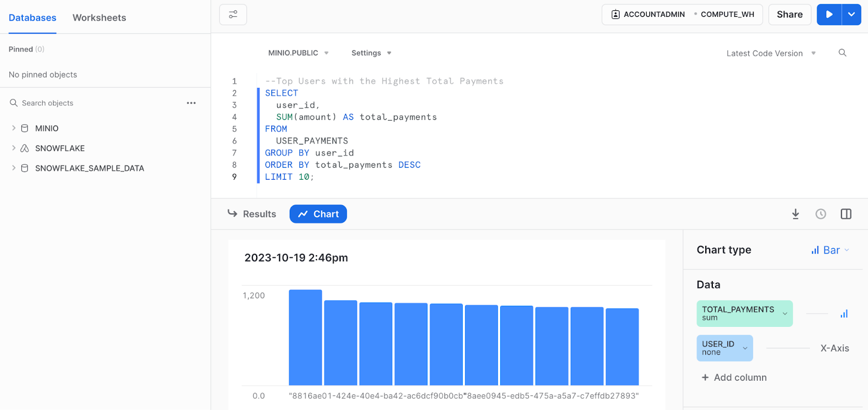Screen dimensions: 868x410
Task: Click the Share button
Action: pos(789,15)
